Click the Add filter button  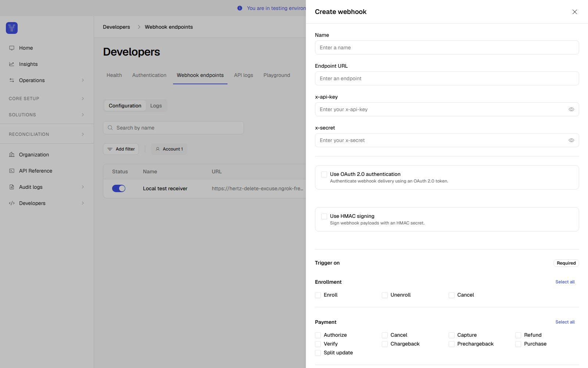[121, 149]
